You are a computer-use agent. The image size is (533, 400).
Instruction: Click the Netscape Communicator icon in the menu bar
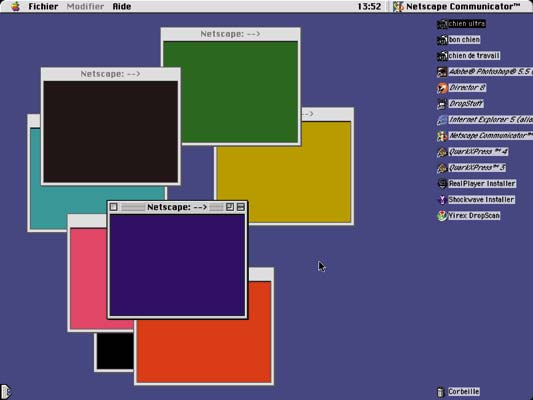398,6
